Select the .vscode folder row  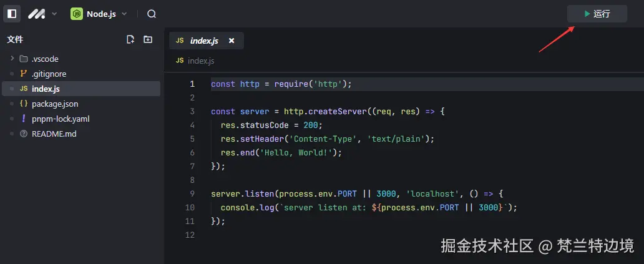(81, 59)
